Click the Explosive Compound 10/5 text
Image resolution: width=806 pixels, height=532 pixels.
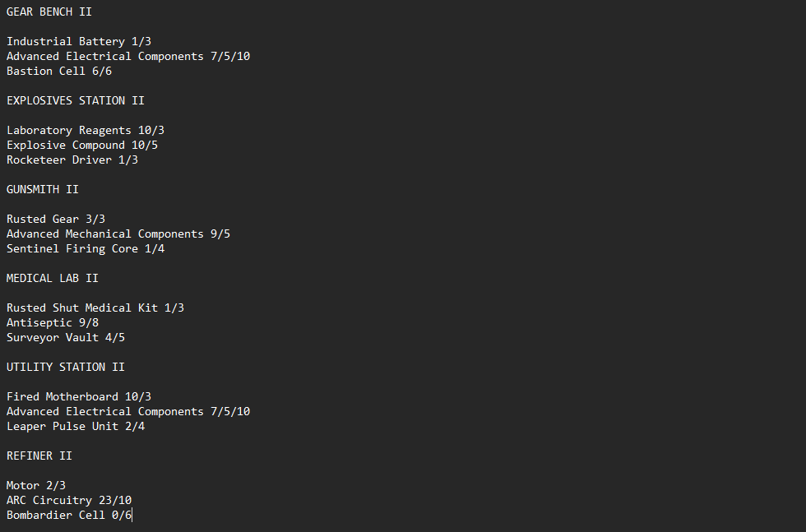coord(82,145)
